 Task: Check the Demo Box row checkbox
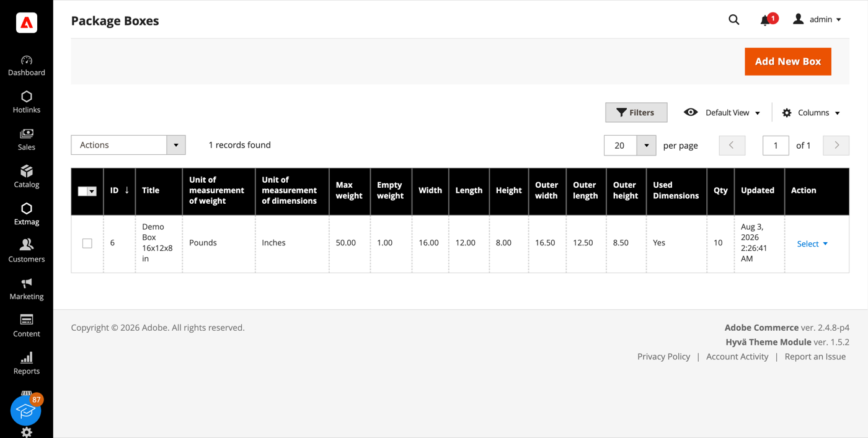[87, 243]
